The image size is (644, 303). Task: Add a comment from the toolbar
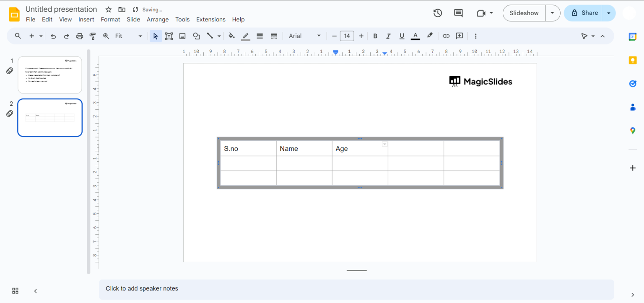coord(460,36)
